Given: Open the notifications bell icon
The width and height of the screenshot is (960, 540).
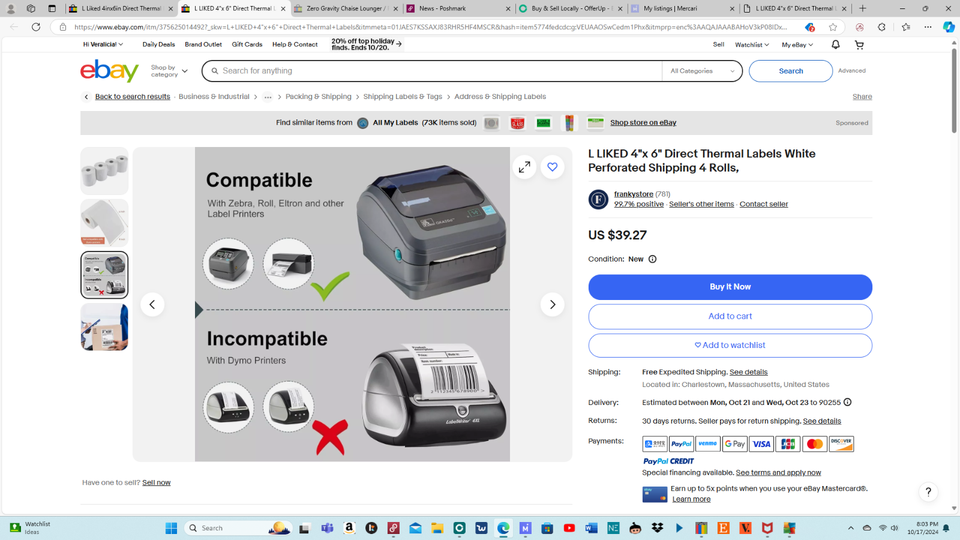Looking at the screenshot, I should pyautogui.click(x=835, y=45).
